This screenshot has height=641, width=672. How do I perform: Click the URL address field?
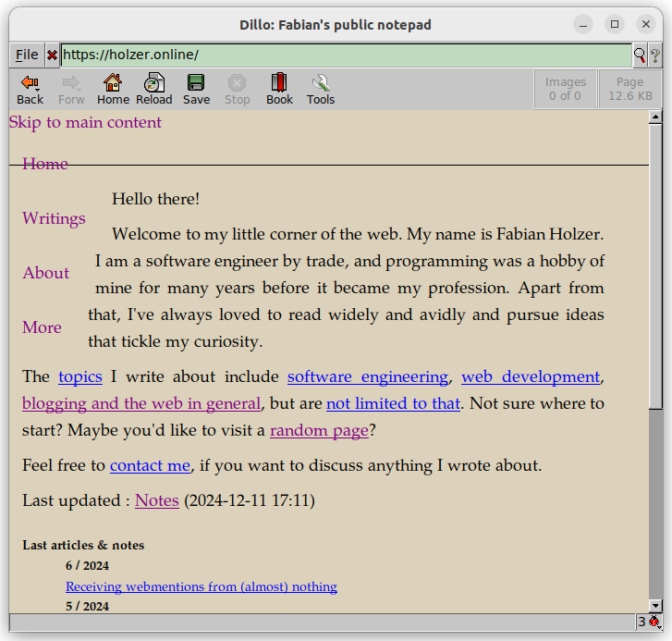click(346, 55)
